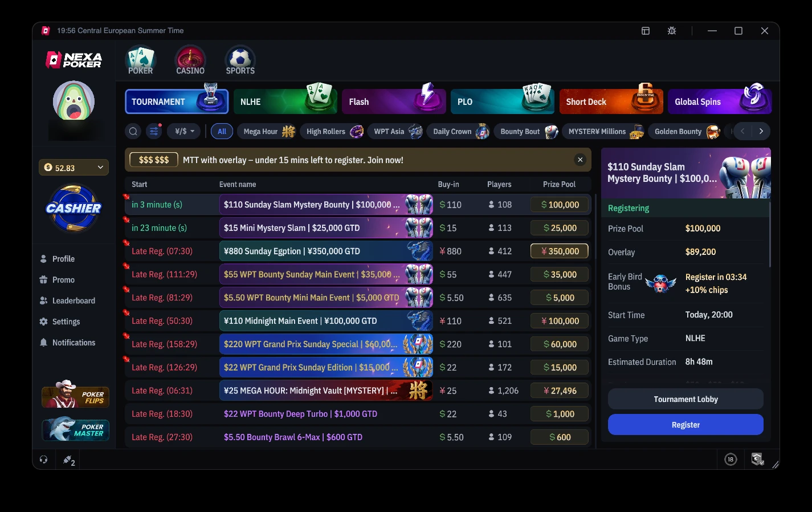
Task: Expand the 52.83 balance dropdown
Action: click(74, 168)
